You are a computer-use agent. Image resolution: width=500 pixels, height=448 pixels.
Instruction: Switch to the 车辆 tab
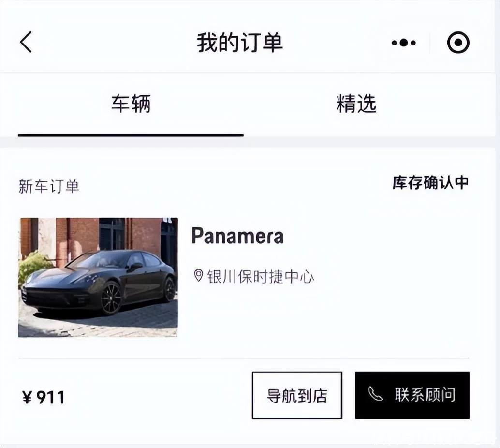pyautogui.click(x=131, y=104)
